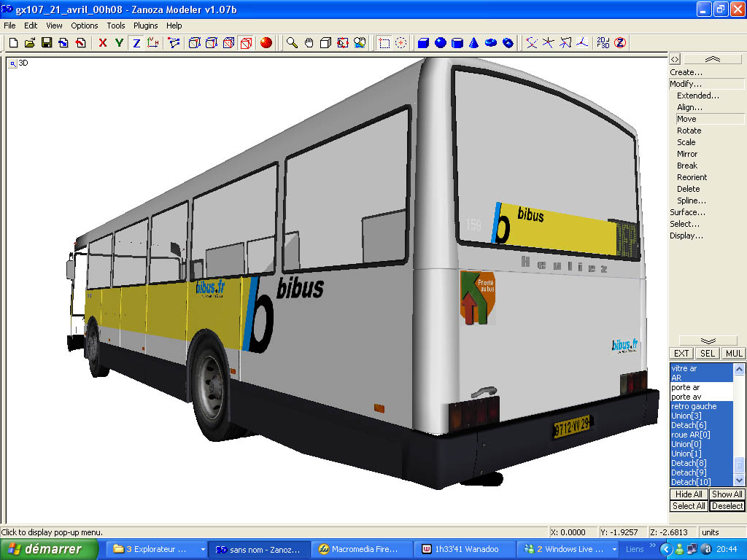Open the Help menu
Image resolution: width=747 pixels, height=560 pixels.
174,26
